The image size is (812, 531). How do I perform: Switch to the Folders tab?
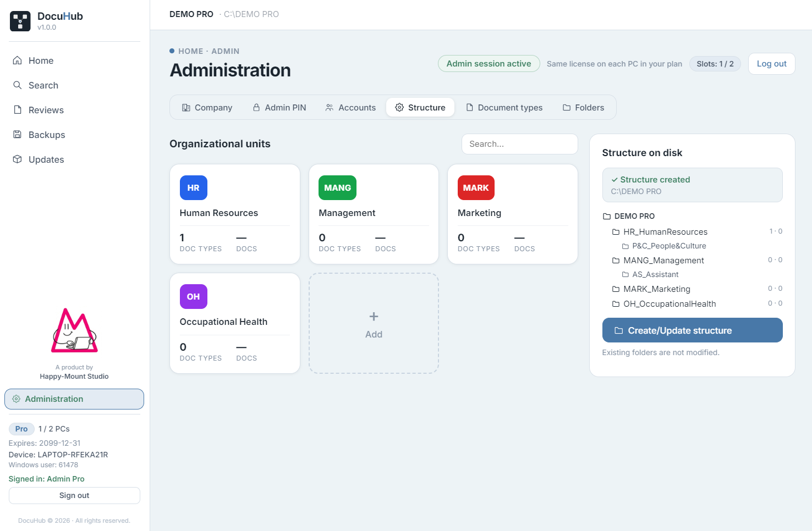click(x=583, y=107)
